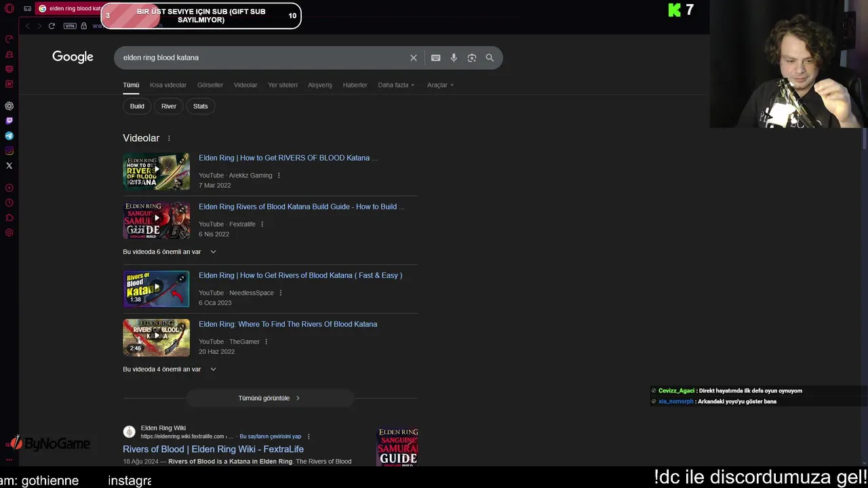Switch to Kısa videolar tab
The image size is (868, 488).
168,85
